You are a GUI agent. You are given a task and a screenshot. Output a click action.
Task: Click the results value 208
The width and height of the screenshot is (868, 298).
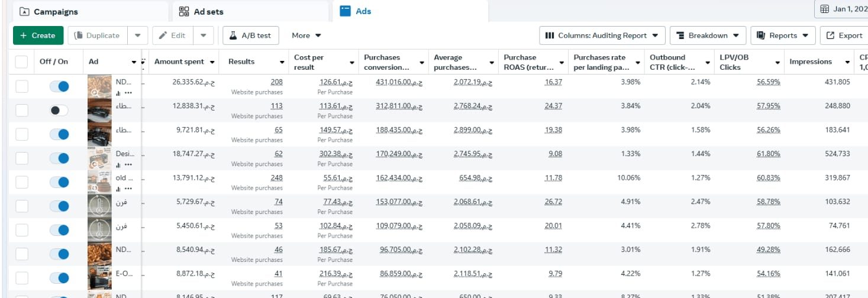276,82
